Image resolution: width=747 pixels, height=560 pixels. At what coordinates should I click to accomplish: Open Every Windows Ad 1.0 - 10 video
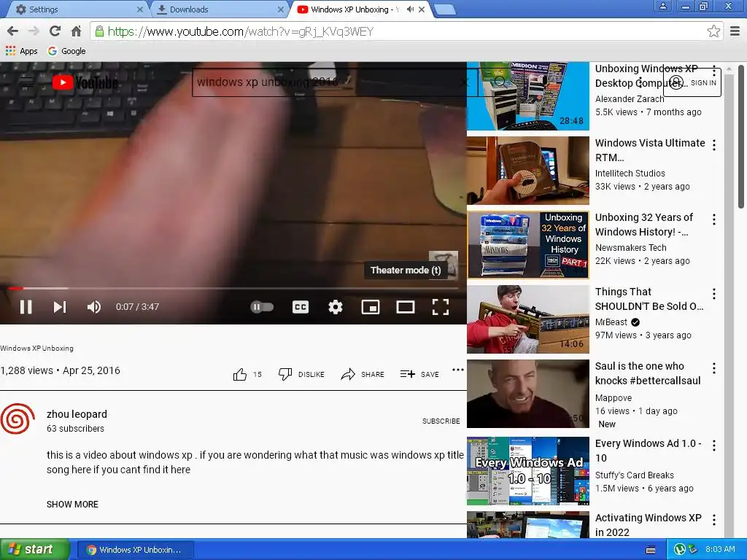coord(528,471)
